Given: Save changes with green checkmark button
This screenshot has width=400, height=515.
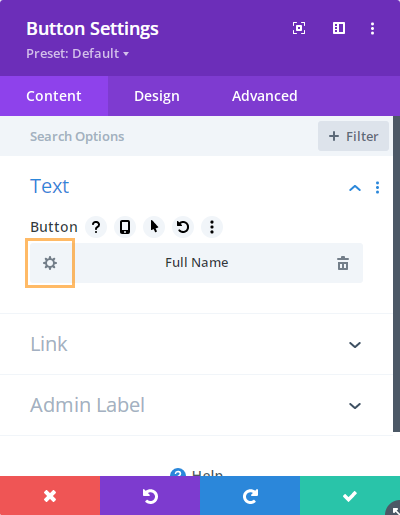Looking at the screenshot, I should tap(350, 496).
